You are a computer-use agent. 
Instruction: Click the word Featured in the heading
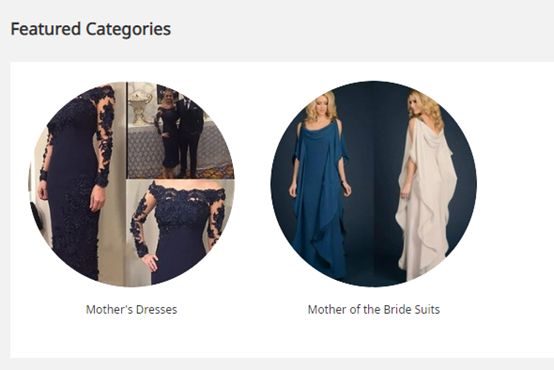tap(46, 29)
